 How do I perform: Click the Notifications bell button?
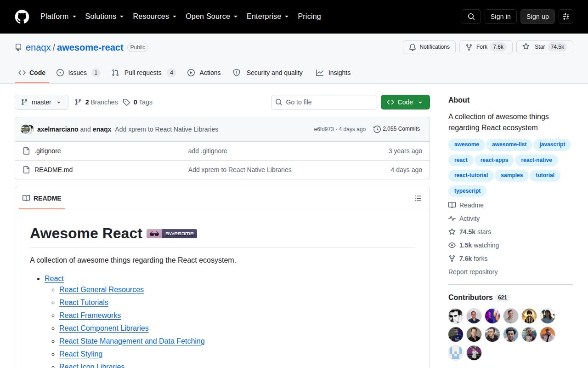[x=429, y=47]
